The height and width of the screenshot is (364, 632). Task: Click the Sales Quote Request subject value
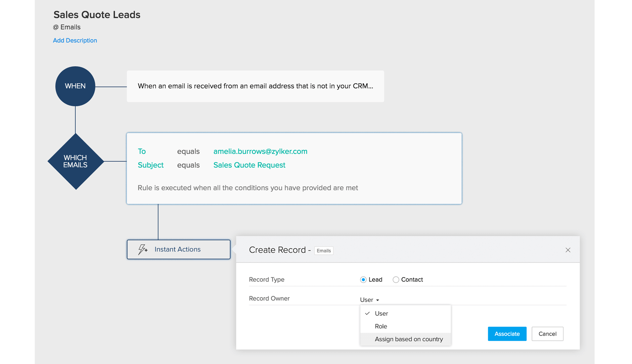[x=249, y=165]
